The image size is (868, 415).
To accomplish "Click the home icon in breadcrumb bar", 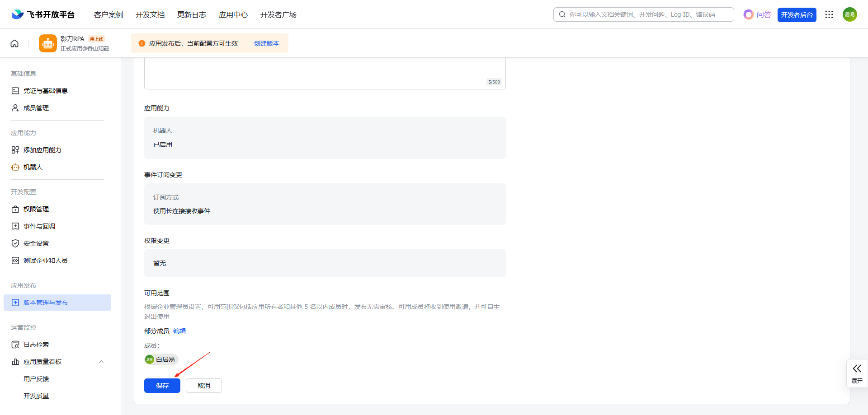I will click(14, 43).
